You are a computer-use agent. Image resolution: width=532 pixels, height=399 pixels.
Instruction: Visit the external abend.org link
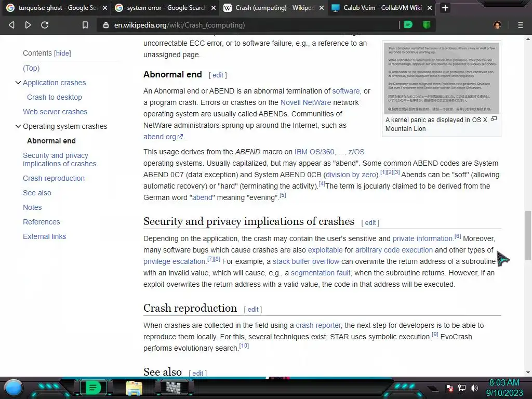(x=163, y=137)
